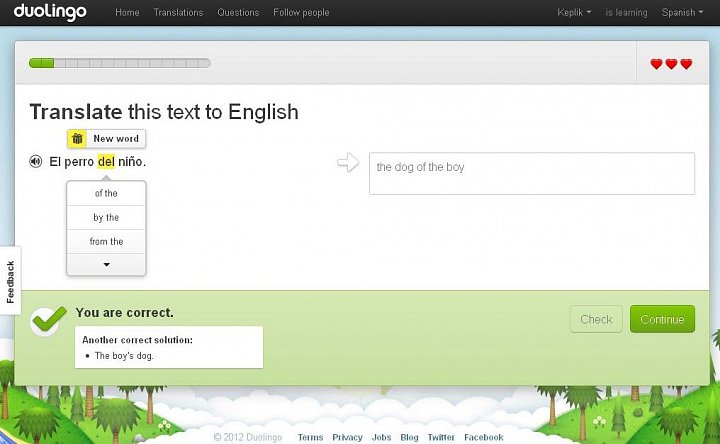Click the highlighted word del
Viewport: 720px width, 444px height.
(106, 162)
